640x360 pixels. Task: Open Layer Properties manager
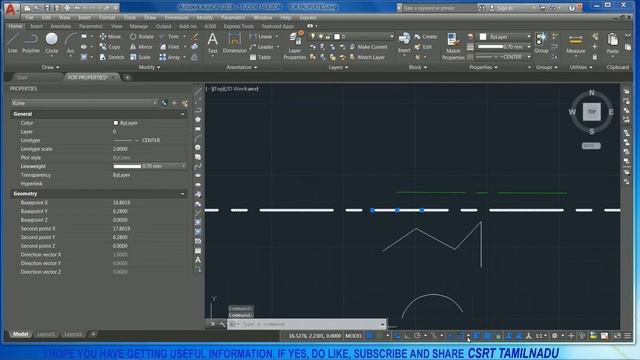[295, 46]
